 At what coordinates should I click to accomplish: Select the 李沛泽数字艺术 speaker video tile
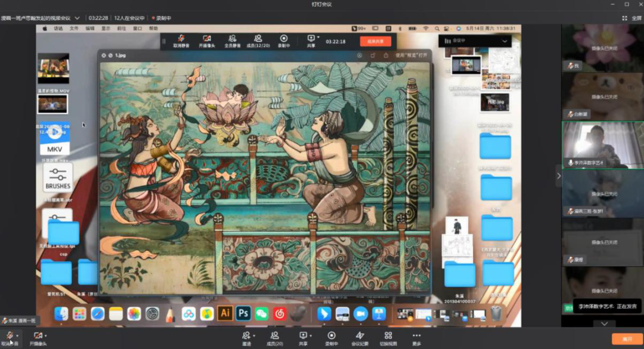click(x=602, y=145)
